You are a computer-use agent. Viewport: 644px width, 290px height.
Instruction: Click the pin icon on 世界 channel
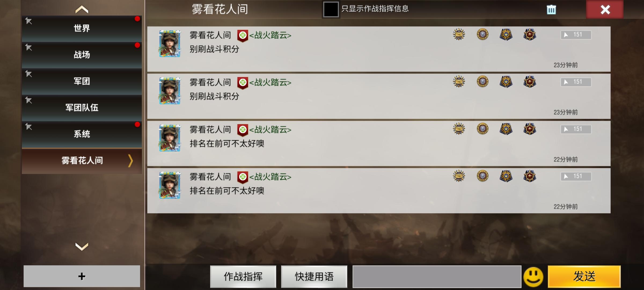pos(29,21)
